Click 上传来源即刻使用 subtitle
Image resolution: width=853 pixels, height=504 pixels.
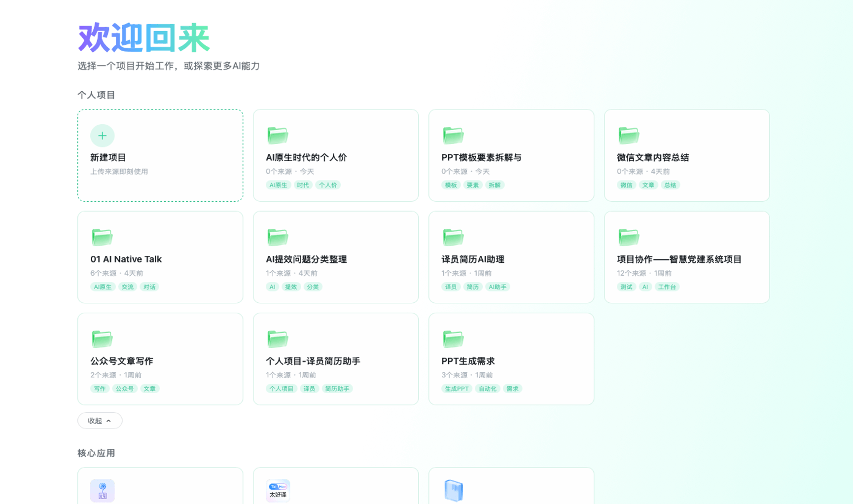(x=119, y=172)
